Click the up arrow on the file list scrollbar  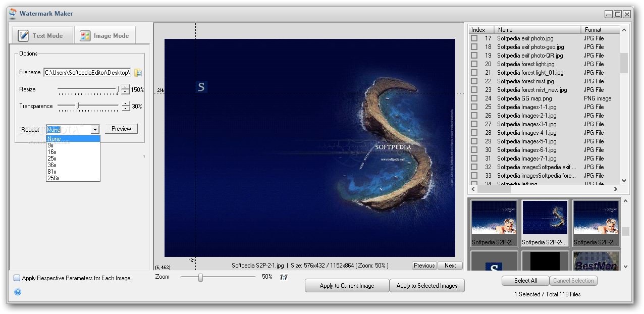pyautogui.click(x=624, y=30)
